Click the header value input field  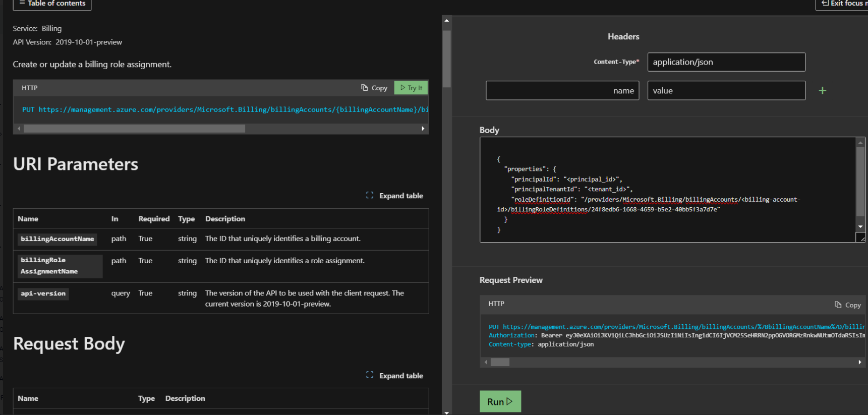[x=726, y=91]
